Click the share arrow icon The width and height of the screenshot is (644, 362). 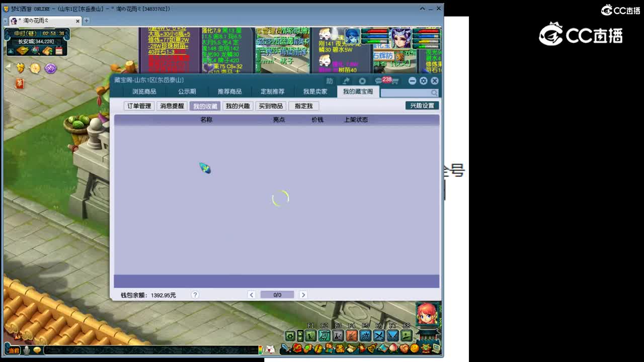(346, 81)
